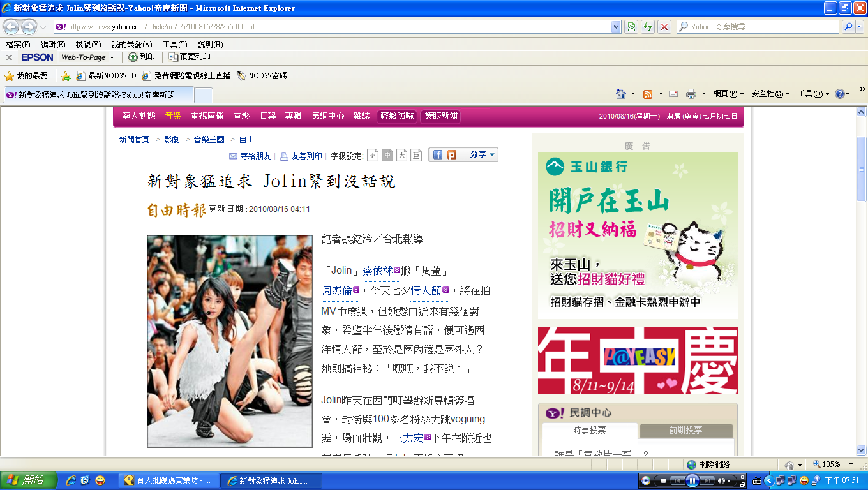
Task: Select 電視廣播 in the navigation bar
Action: click(207, 116)
